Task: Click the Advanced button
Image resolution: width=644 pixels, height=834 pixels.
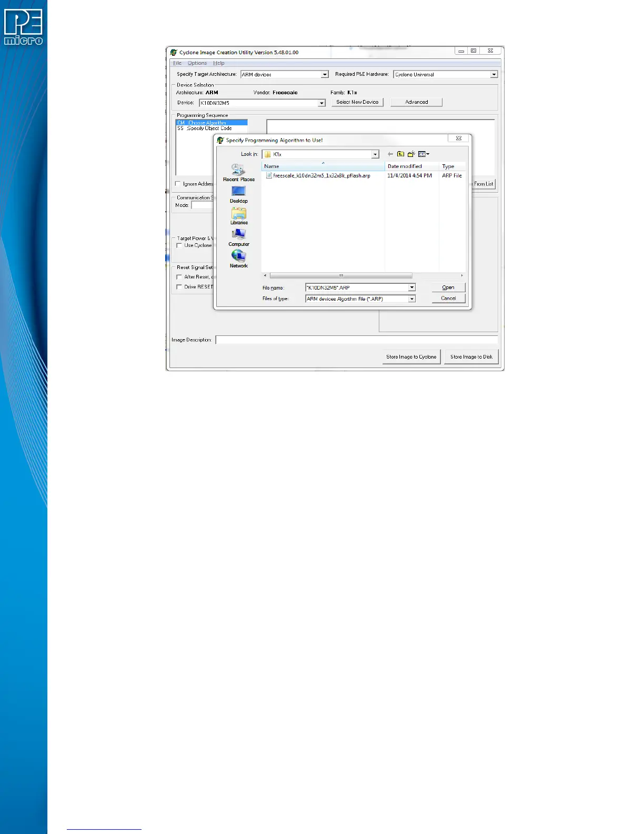Action: (416, 102)
